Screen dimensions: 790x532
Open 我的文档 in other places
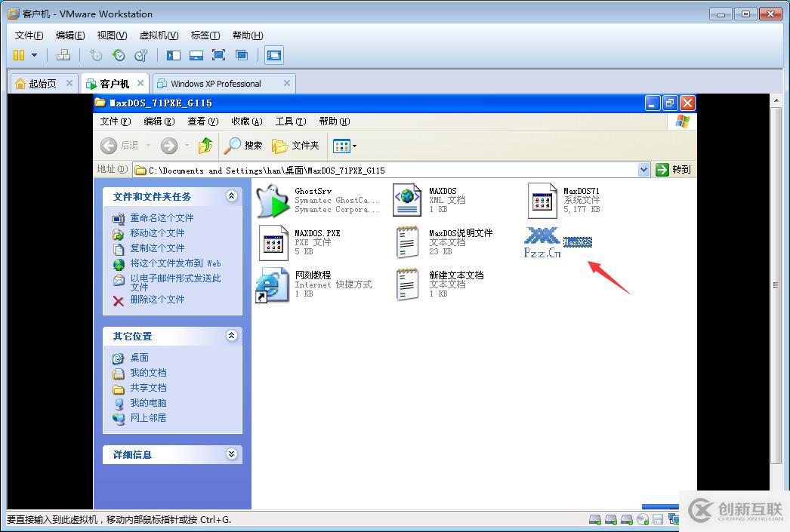pyautogui.click(x=148, y=373)
